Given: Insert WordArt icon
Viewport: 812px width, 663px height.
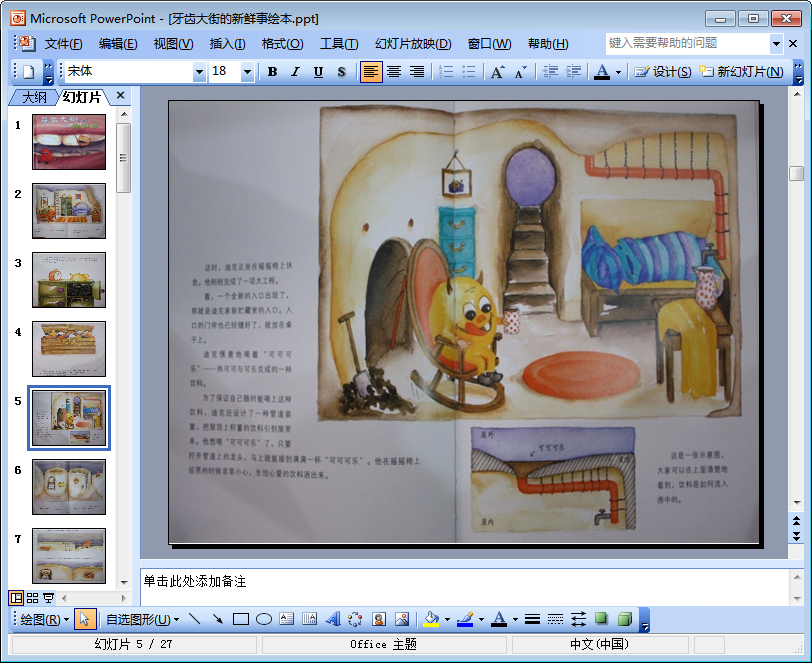Looking at the screenshot, I should tap(332, 619).
